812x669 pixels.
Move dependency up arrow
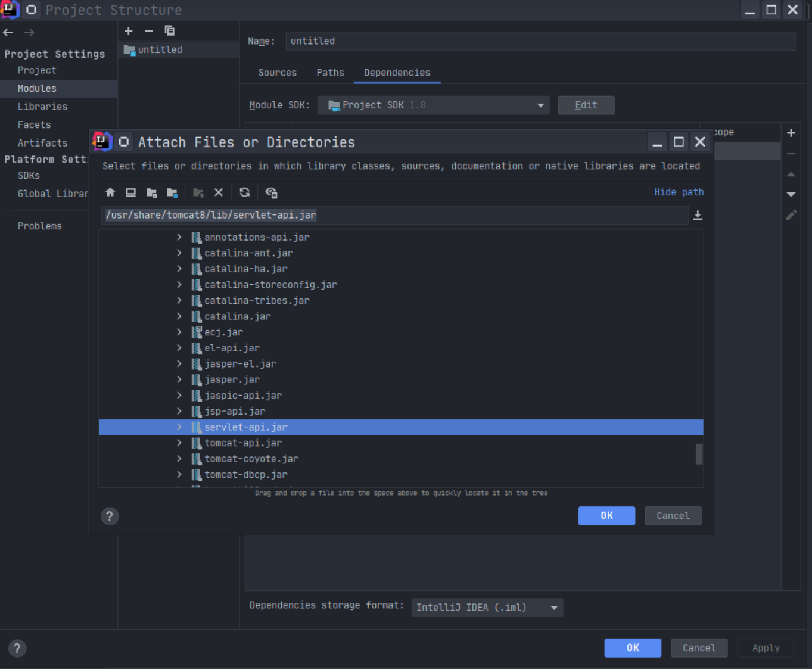791,174
